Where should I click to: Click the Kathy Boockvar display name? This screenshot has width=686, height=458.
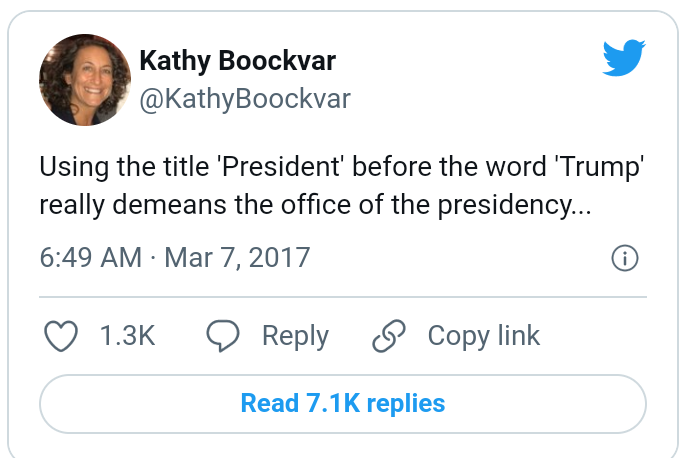click(x=237, y=61)
